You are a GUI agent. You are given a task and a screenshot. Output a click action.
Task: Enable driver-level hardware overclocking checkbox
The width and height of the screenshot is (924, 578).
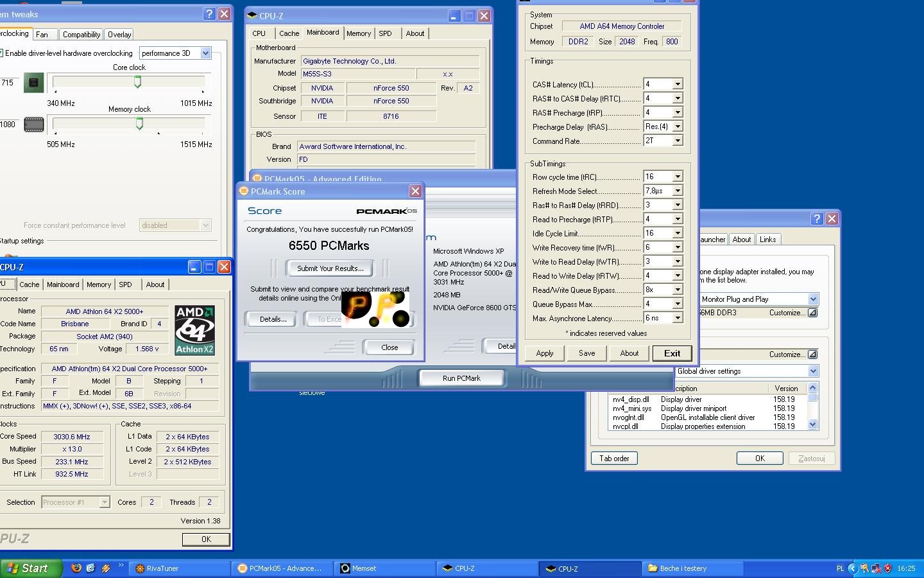coord(1,53)
